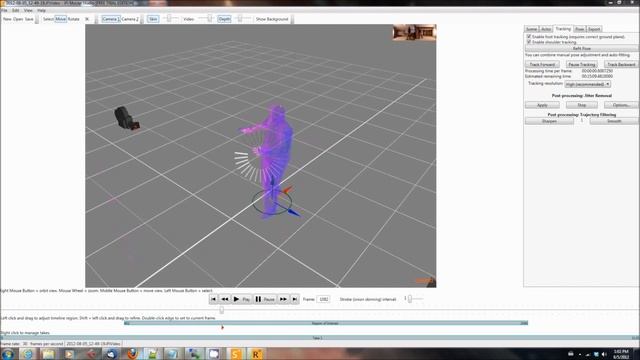Open the File menu

[x=4, y=10]
